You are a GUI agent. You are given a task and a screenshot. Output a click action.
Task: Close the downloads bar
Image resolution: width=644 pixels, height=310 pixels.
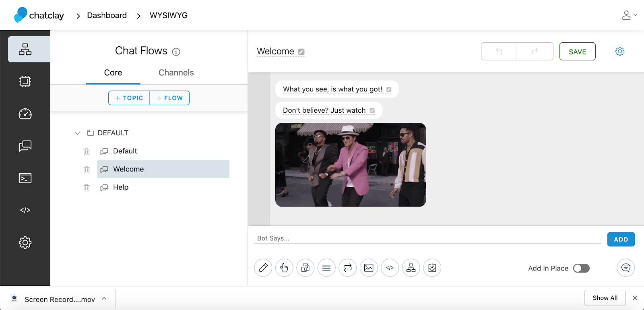(635, 298)
